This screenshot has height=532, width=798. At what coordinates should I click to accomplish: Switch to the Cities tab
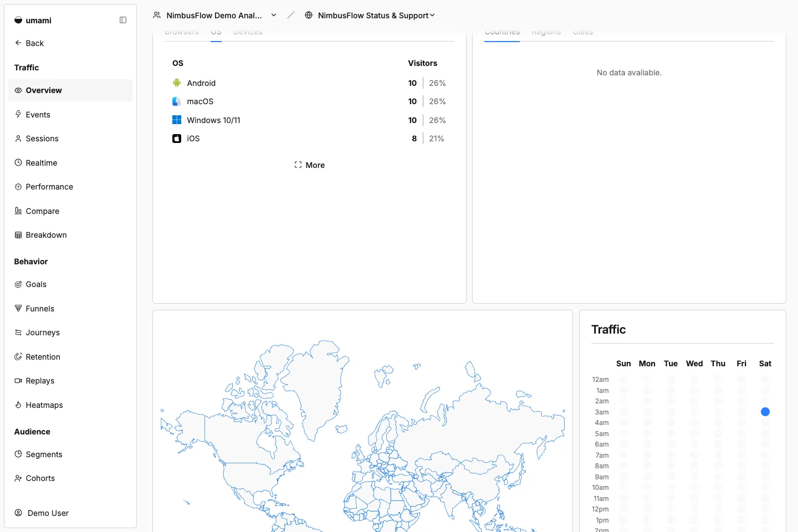tap(583, 32)
